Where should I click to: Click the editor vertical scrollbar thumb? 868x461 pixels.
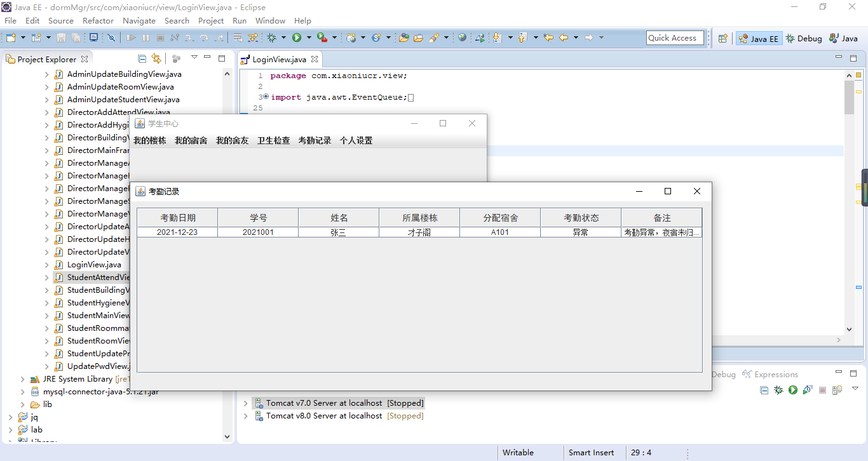(x=850, y=97)
